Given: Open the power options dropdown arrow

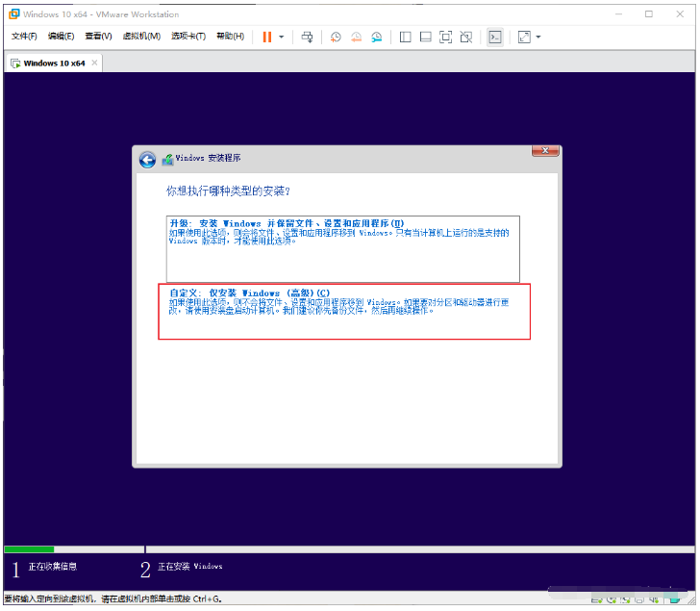Looking at the screenshot, I should (x=282, y=37).
